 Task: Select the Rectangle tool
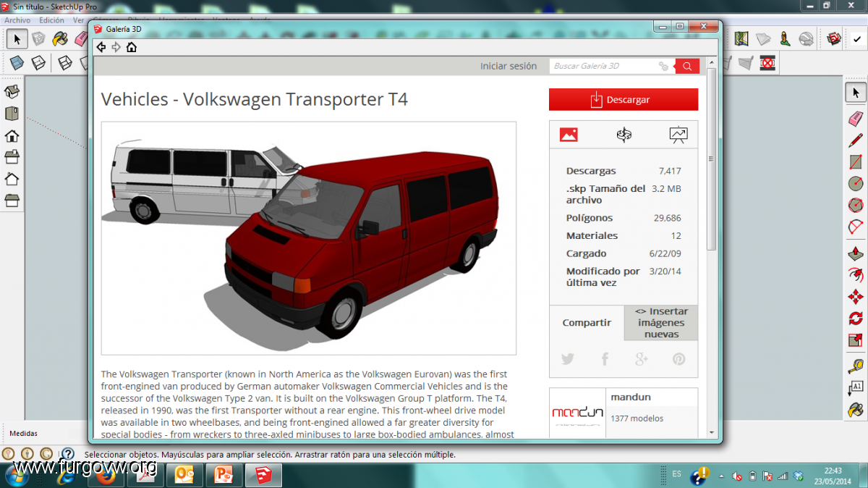(856, 161)
